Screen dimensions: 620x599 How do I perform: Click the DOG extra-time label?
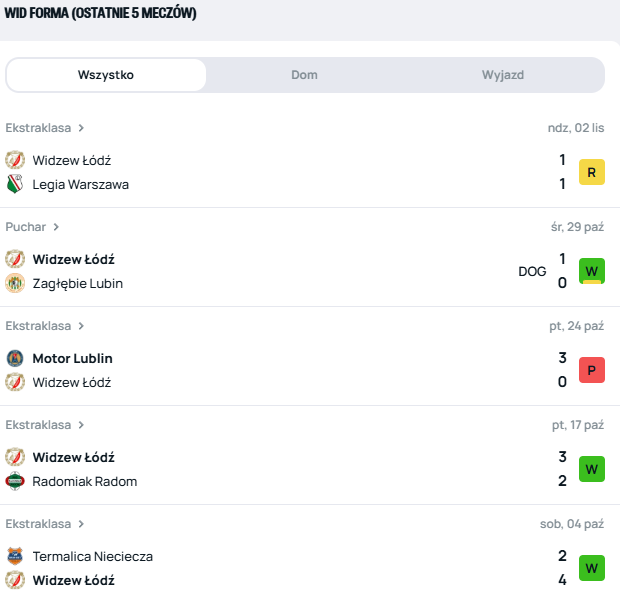pyautogui.click(x=532, y=271)
